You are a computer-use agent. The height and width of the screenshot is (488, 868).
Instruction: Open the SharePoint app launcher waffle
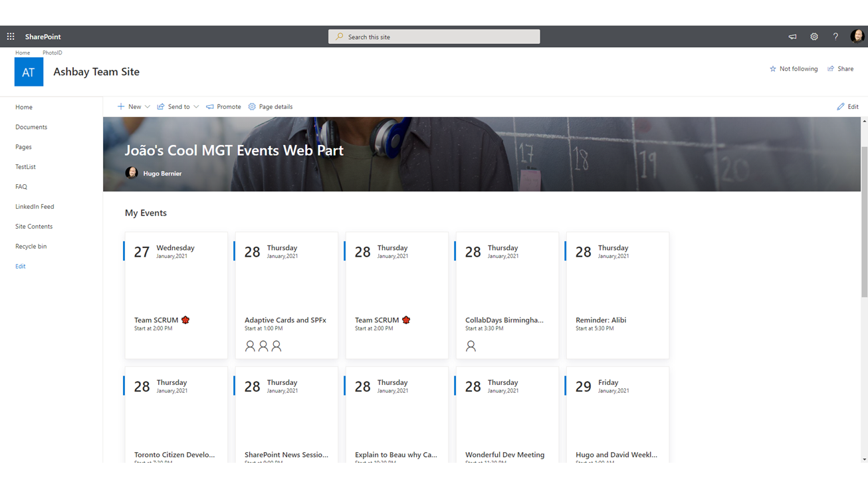pos(11,37)
